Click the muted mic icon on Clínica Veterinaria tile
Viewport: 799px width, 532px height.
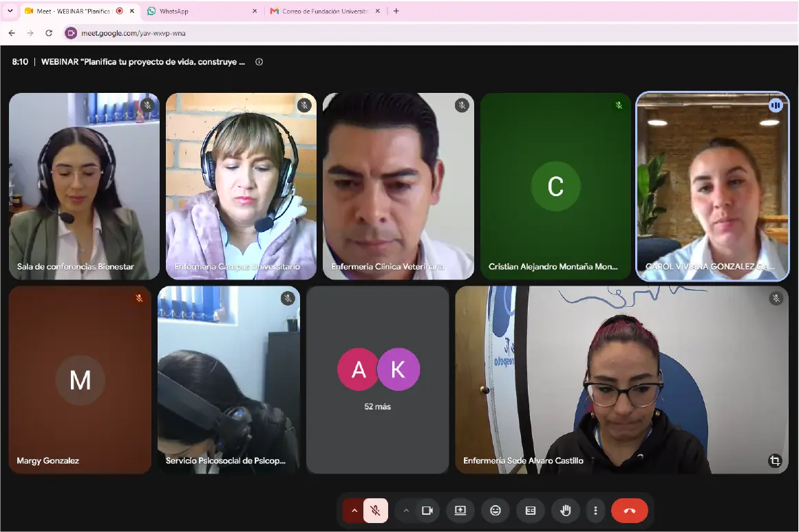[462, 105]
